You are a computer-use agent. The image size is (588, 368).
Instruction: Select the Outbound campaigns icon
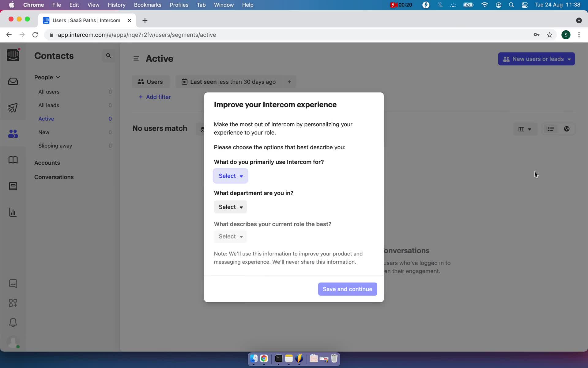[13, 108]
